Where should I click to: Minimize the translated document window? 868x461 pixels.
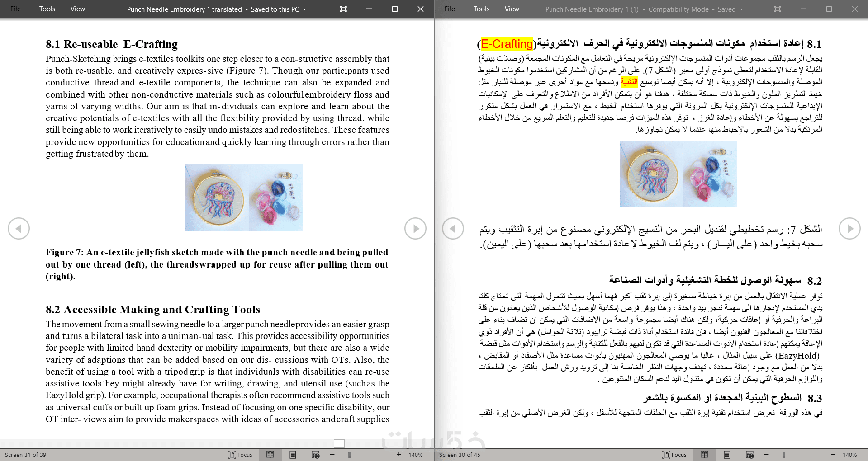click(x=369, y=9)
